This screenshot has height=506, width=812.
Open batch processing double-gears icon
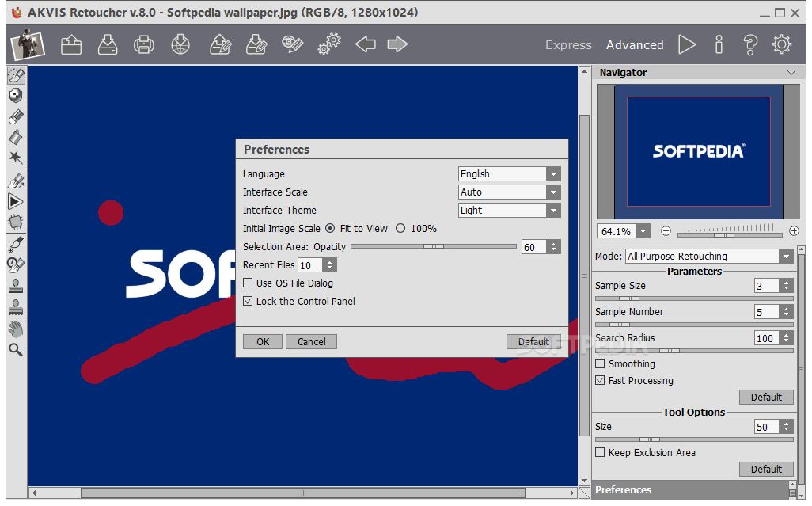(329, 44)
